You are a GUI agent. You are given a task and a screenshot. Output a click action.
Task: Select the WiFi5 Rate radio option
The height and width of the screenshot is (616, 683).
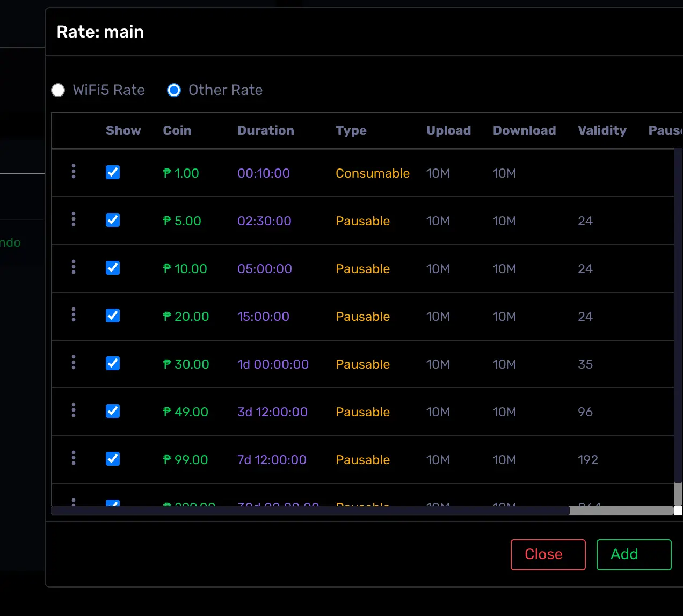point(58,90)
